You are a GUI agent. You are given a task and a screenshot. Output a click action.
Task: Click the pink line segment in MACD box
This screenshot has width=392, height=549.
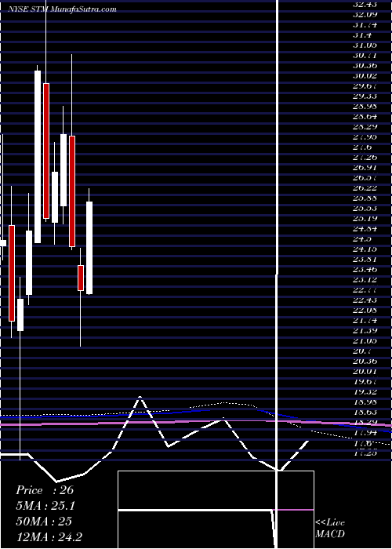click(293, 510)
